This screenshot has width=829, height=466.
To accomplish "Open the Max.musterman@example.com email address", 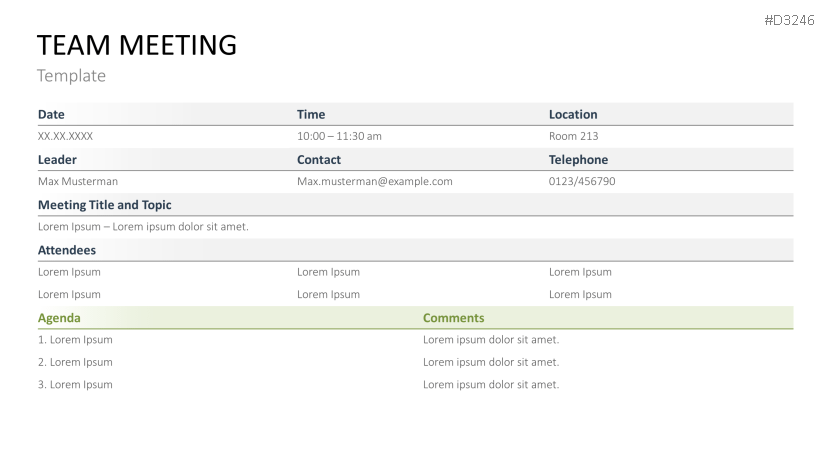I will (x=374, y=181).
